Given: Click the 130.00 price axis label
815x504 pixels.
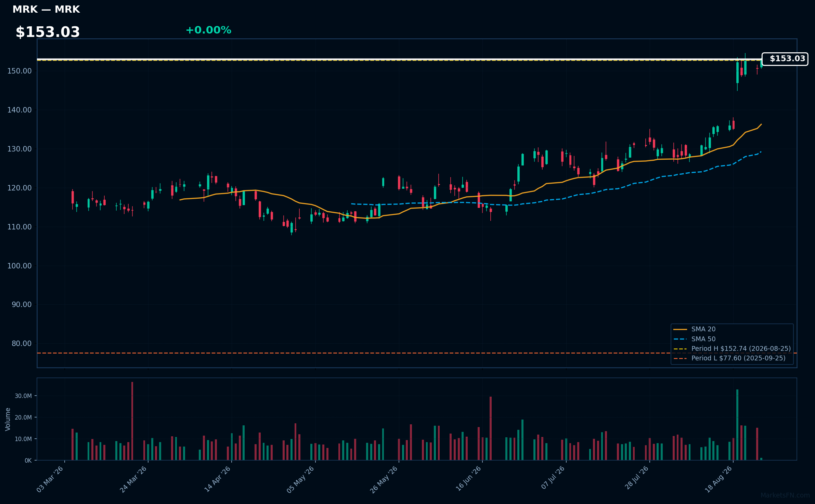Looking at the screenshot, I should (19, 149).
